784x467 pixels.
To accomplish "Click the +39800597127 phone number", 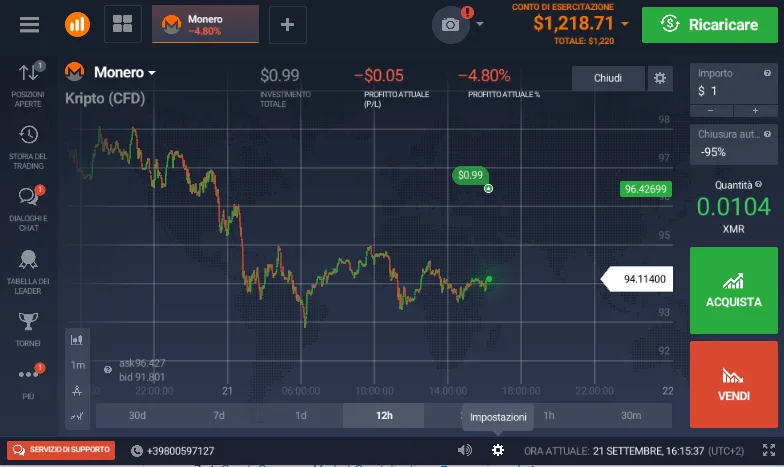I will [x=172, y=451].
